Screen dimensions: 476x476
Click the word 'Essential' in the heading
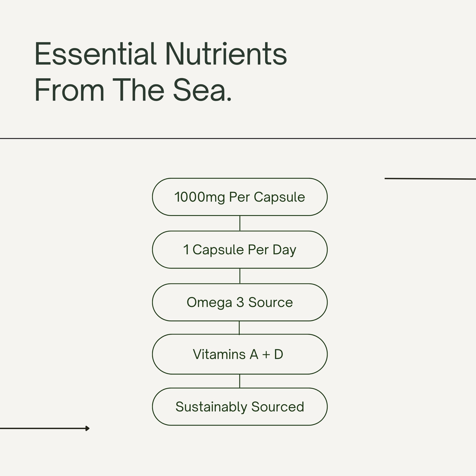pos(95,54)
